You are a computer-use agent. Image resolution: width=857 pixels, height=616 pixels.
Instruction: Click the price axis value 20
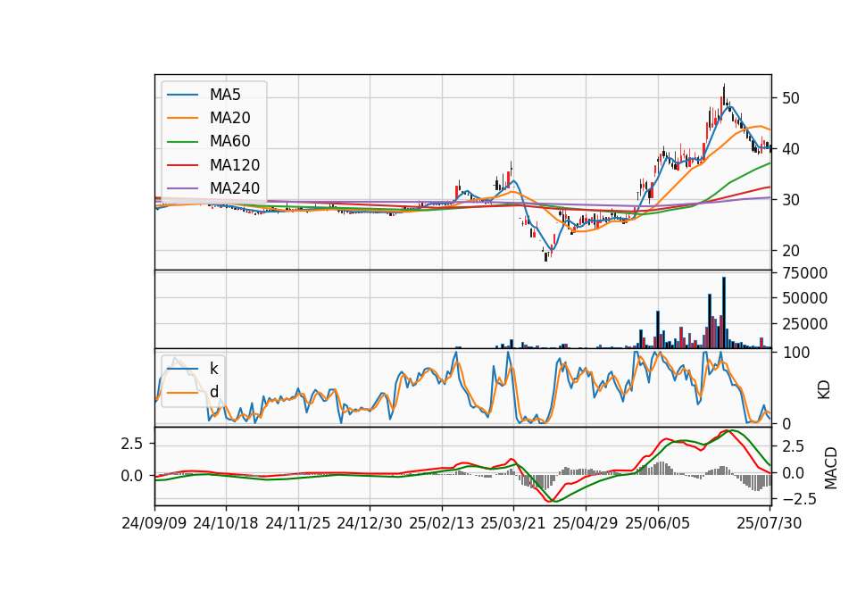click(790, 251)
